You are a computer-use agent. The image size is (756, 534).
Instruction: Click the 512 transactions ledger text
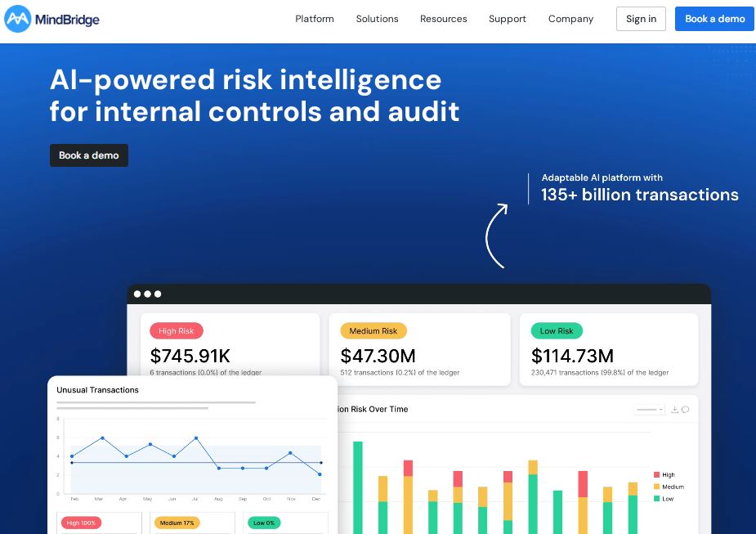click(x=400, y=372)
